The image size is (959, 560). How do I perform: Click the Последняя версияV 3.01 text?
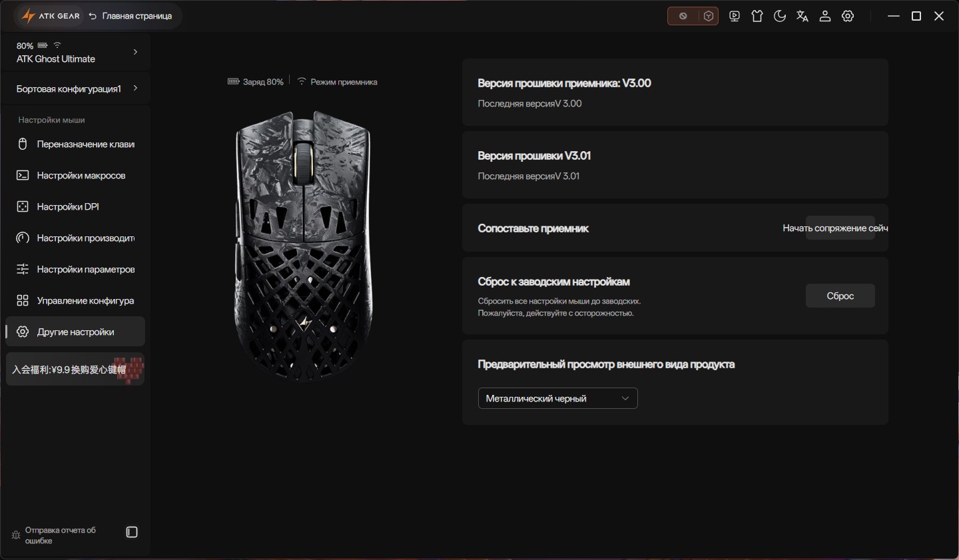pos(529,176)
